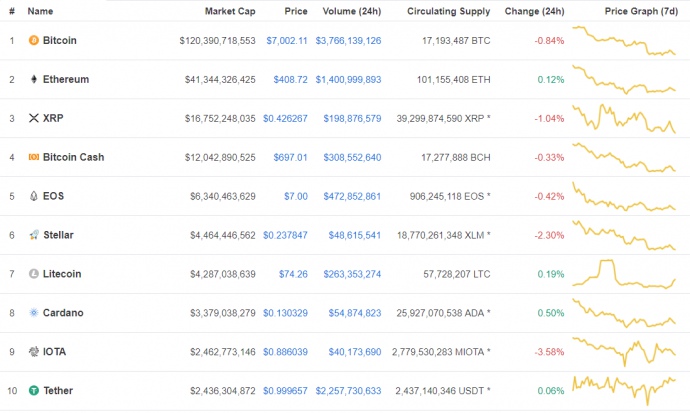Click Litecoin volume $263,353,274
Screen dimensions: 690x413
point(352,274)
